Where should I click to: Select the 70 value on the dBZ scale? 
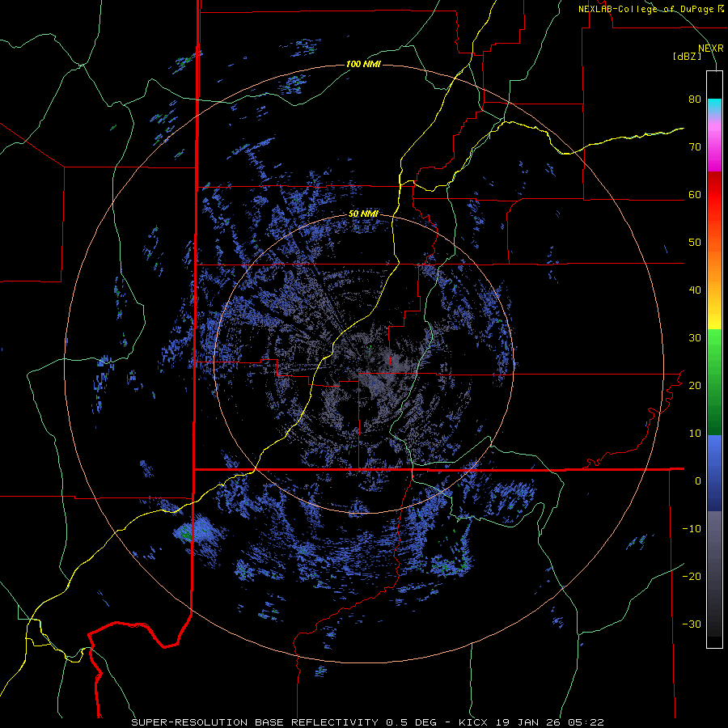point(695,147)
